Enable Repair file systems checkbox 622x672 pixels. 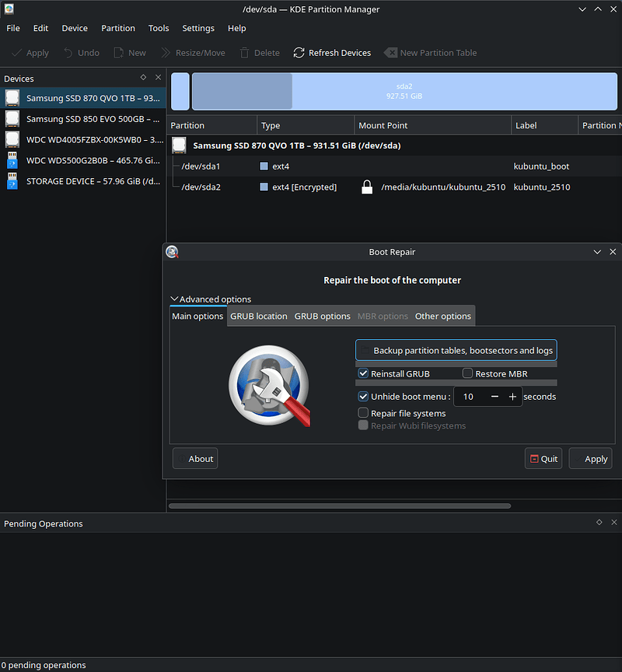pyautogui.click(x=363, y=413)
